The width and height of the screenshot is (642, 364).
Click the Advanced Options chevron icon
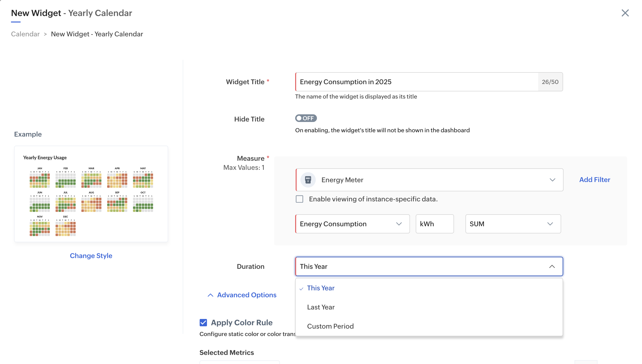click(210, 295)
